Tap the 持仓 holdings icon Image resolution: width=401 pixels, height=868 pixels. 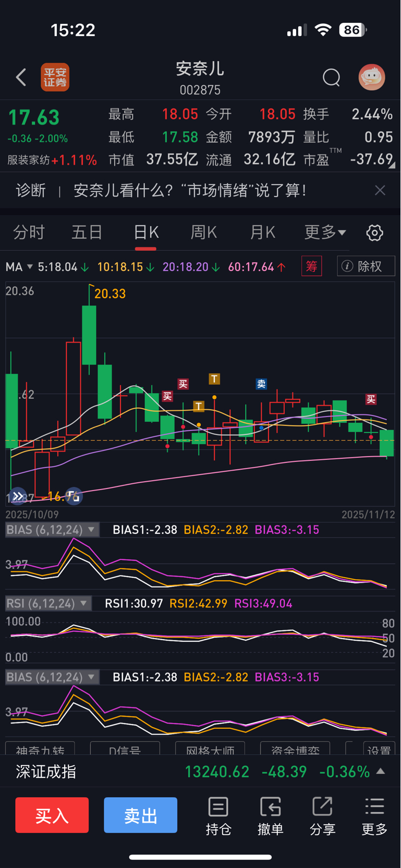[218, 816]
